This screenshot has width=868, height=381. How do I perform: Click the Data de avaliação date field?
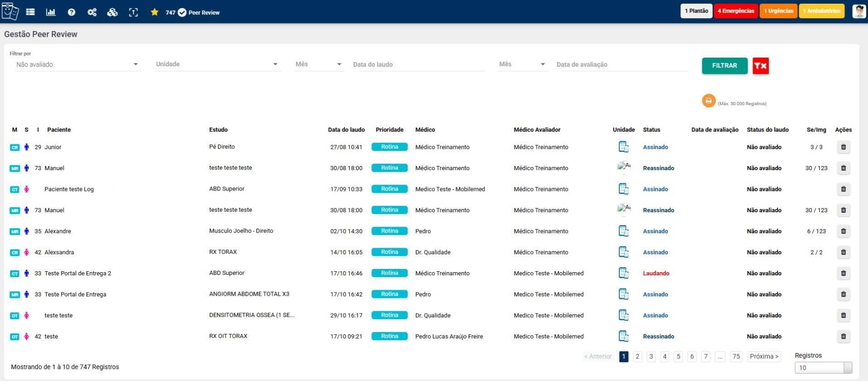pyautogui.click(x=622, y=64)
